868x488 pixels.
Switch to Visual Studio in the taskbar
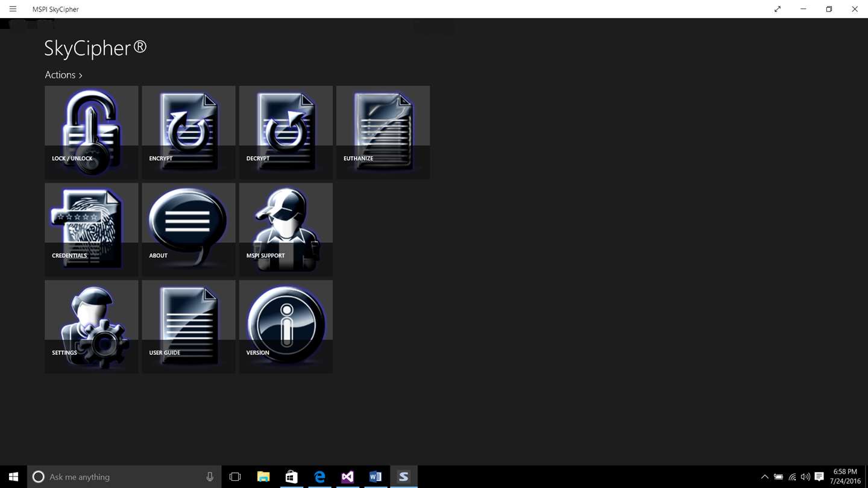[x=347, y=477]
